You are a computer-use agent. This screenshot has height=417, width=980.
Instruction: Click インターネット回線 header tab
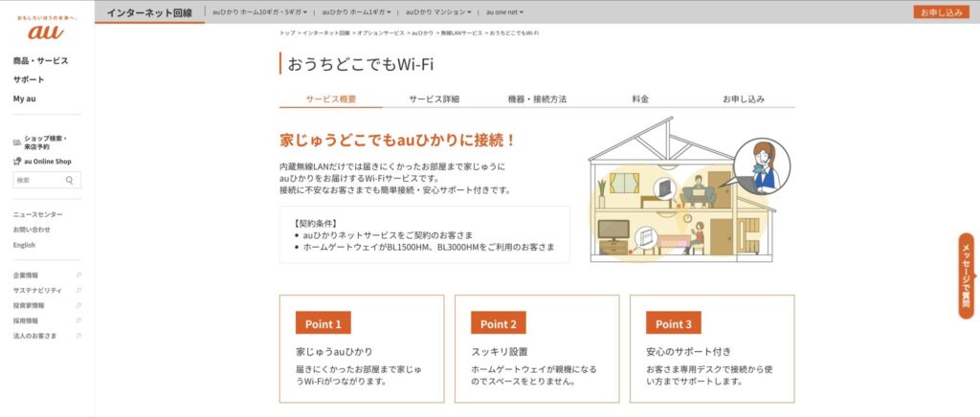(149, 12)
